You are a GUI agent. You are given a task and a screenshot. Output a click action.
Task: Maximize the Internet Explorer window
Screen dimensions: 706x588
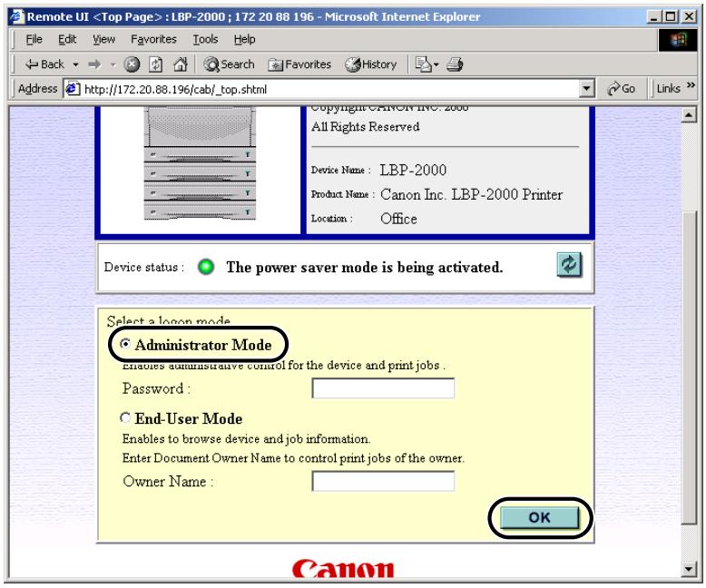(x=671, y=17)
